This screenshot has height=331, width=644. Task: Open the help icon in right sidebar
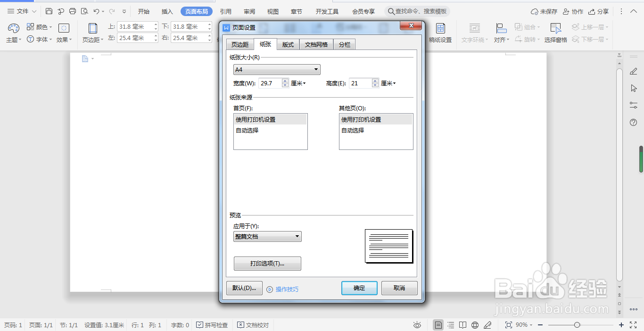(633, 123)
